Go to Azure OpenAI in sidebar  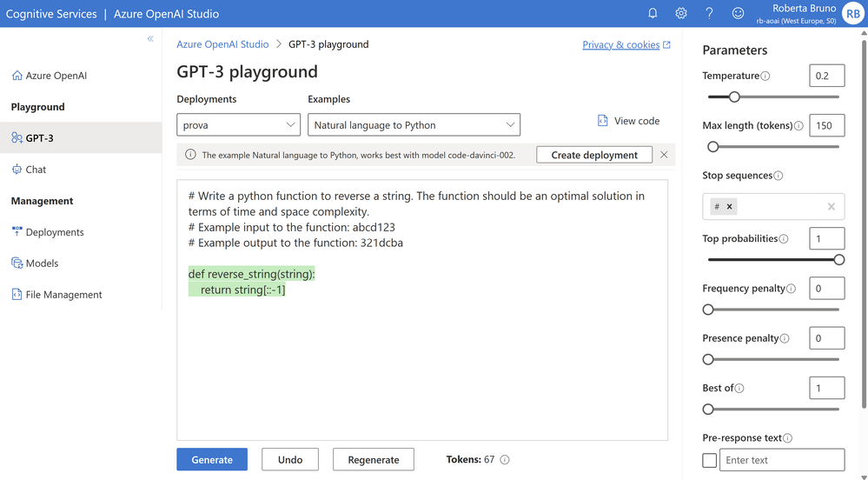point(81,76)
